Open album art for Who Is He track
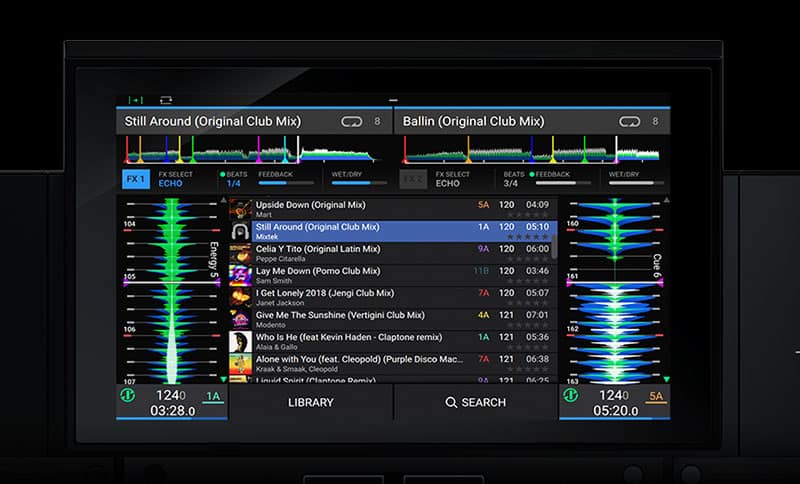This screenshot has height=484, width=800. [x=240, y=342]
